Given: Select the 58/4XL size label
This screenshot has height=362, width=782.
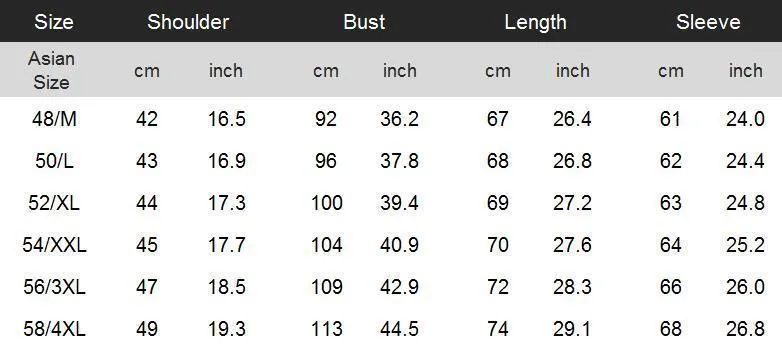Looking at the screenshot, I should click(x=54, y=329).
